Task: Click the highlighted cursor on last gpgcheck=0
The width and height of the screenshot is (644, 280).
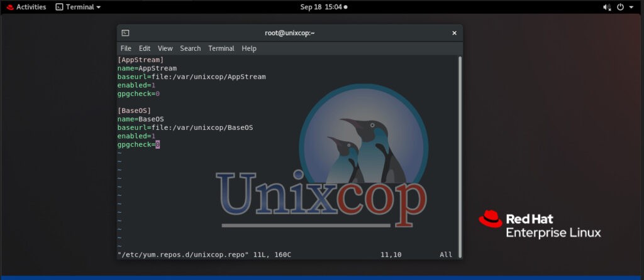Action: click(x=158, y=145)
